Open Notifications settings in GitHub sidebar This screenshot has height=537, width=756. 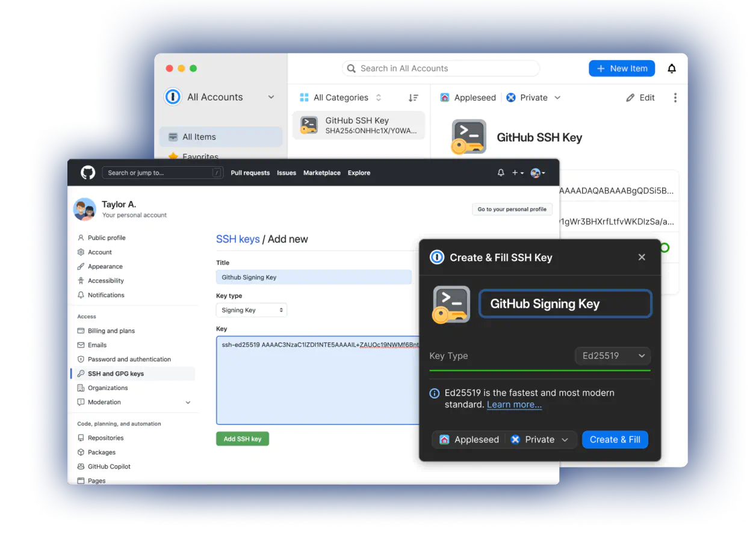[x=101, y=295]
